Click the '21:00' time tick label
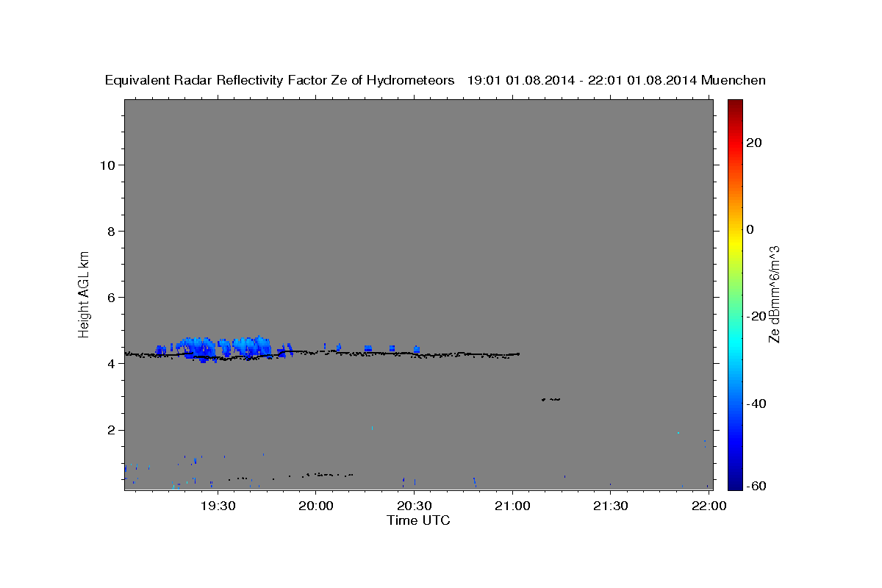 [x=512, y=506]
